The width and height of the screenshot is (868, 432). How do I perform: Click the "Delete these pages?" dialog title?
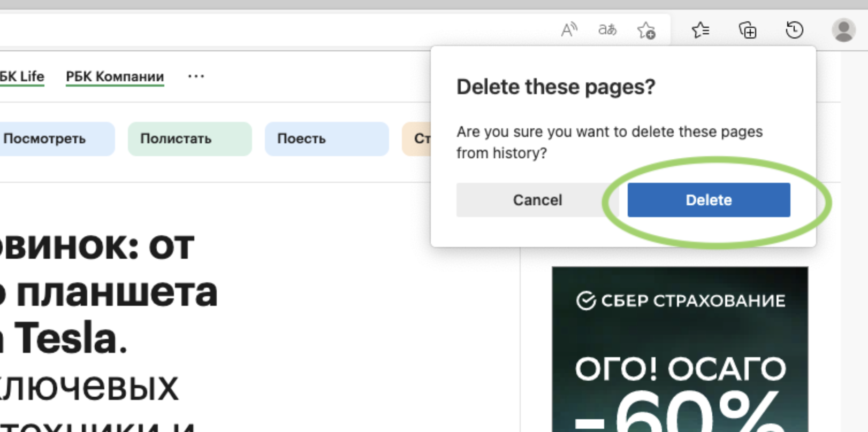click(x=555, y=87)
